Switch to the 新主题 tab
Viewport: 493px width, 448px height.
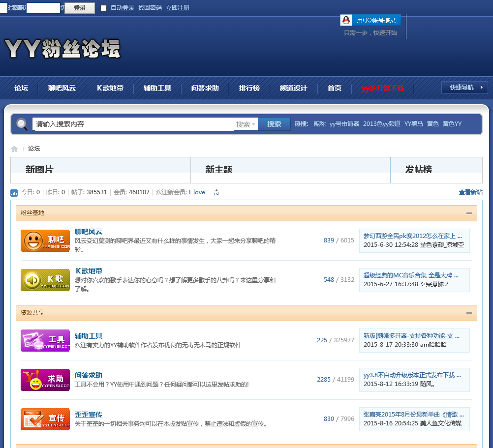tap(219, 169)
